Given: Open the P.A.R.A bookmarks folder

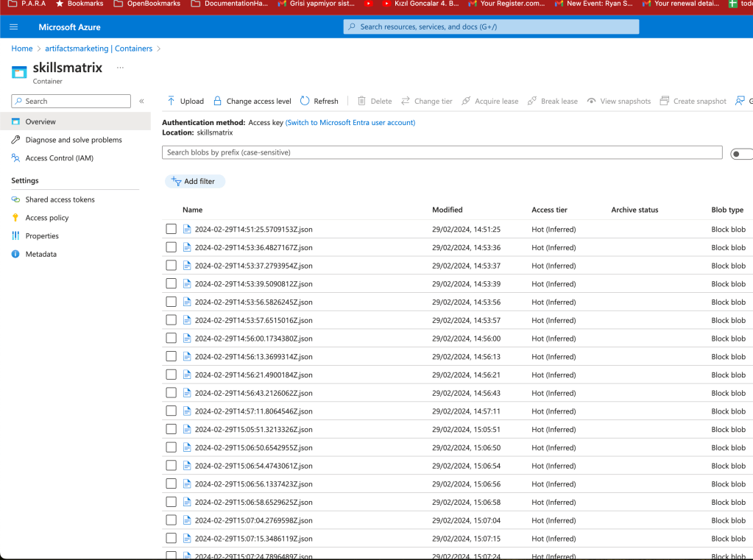Looking at the screenshot, I should click(27, 4).
